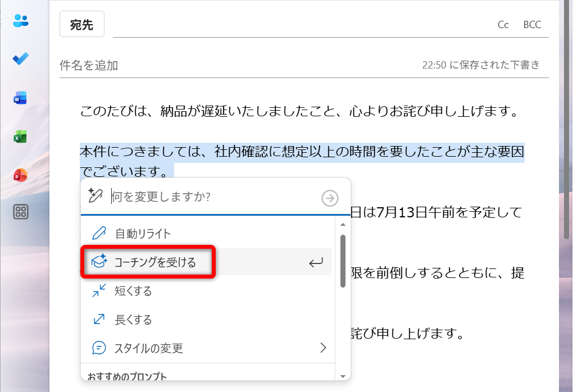Click the 長くする expand arrows icon
This screenshot has width=573, height=392.
(99, 320)
